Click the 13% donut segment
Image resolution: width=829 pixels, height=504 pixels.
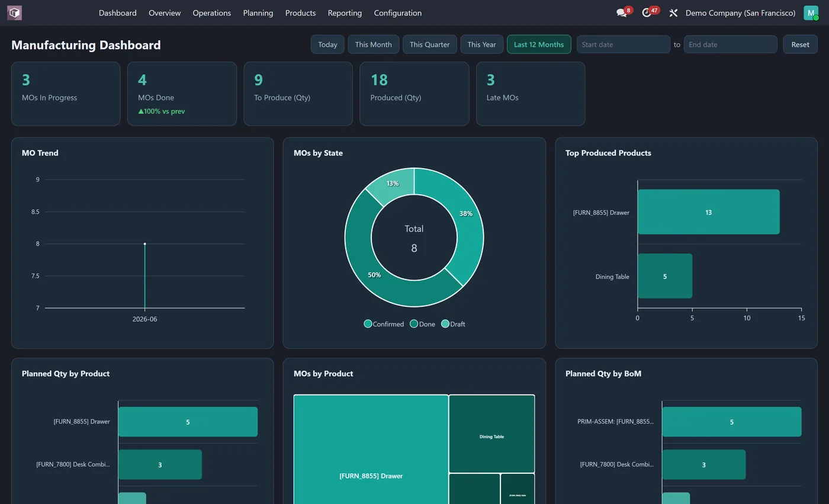coord(392,184)
